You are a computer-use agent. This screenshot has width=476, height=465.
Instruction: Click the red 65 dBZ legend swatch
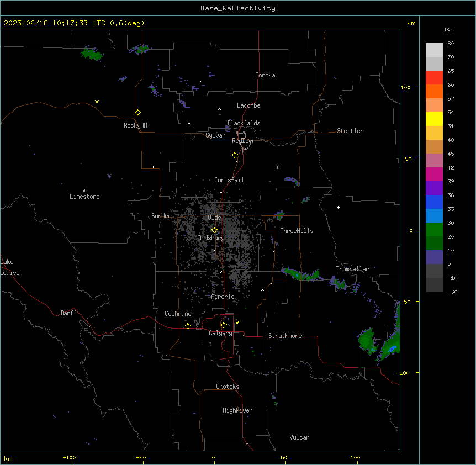click(x=434, y=78)
